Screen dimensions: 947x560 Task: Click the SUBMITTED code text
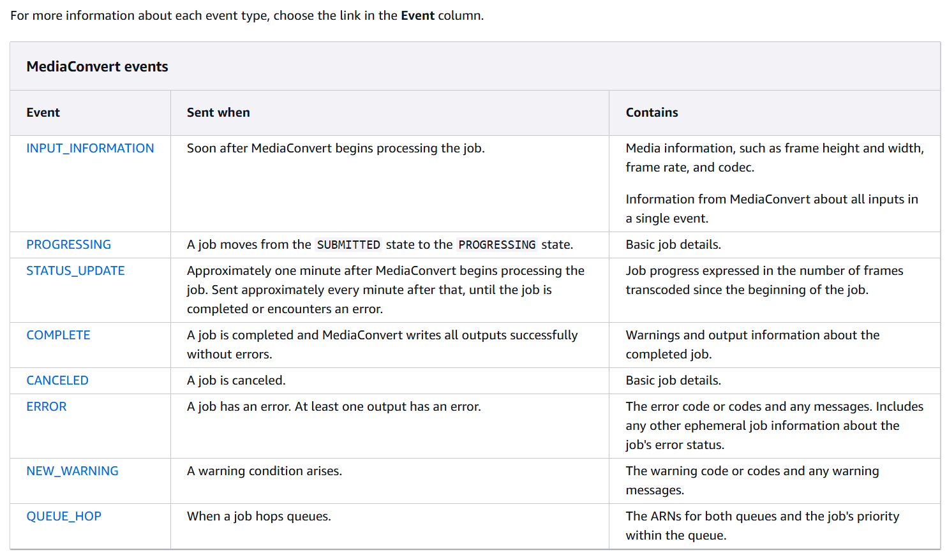pos(348,245)
